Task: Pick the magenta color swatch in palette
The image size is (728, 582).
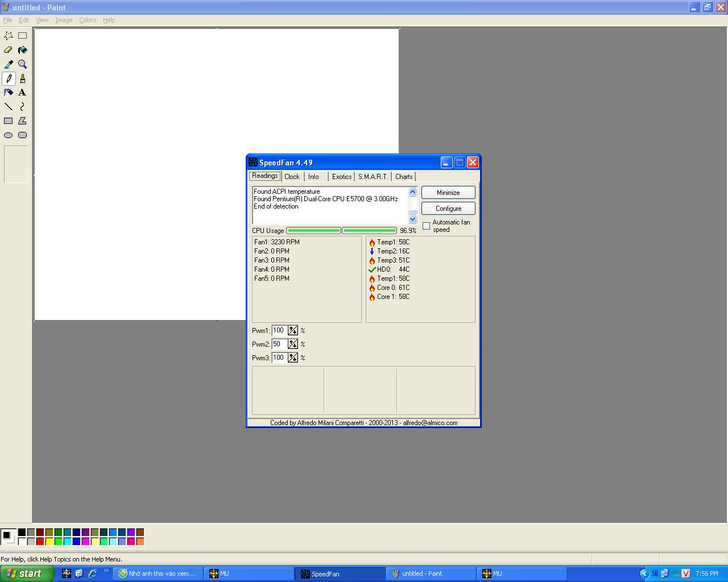Action: [85, 542]
